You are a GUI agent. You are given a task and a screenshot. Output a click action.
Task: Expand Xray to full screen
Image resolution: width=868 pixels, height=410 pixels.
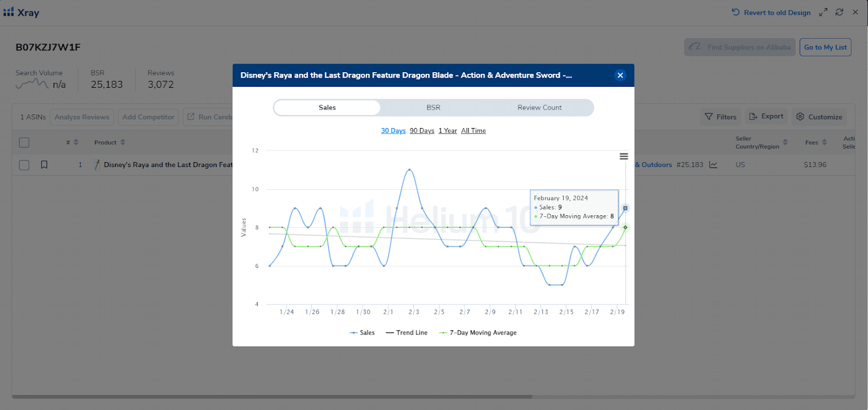coord(824,12)
